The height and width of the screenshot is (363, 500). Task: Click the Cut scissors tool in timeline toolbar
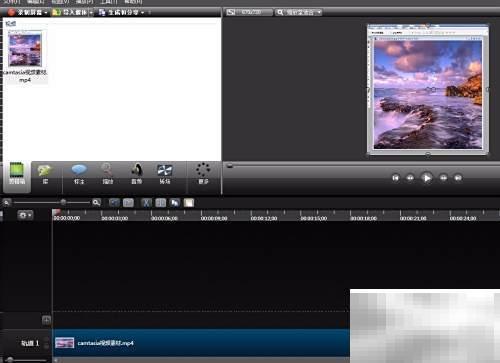click(146, 203)
